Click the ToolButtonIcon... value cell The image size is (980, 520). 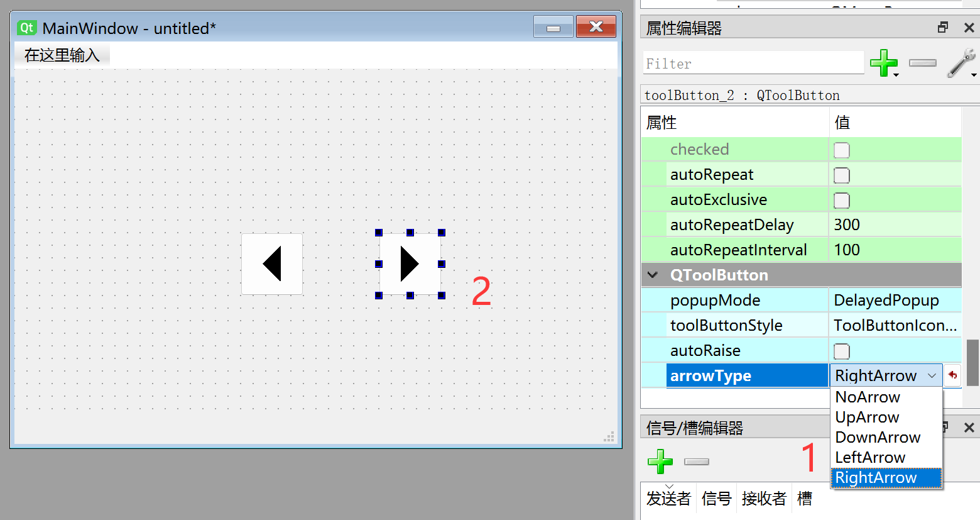tap(895, 325)
